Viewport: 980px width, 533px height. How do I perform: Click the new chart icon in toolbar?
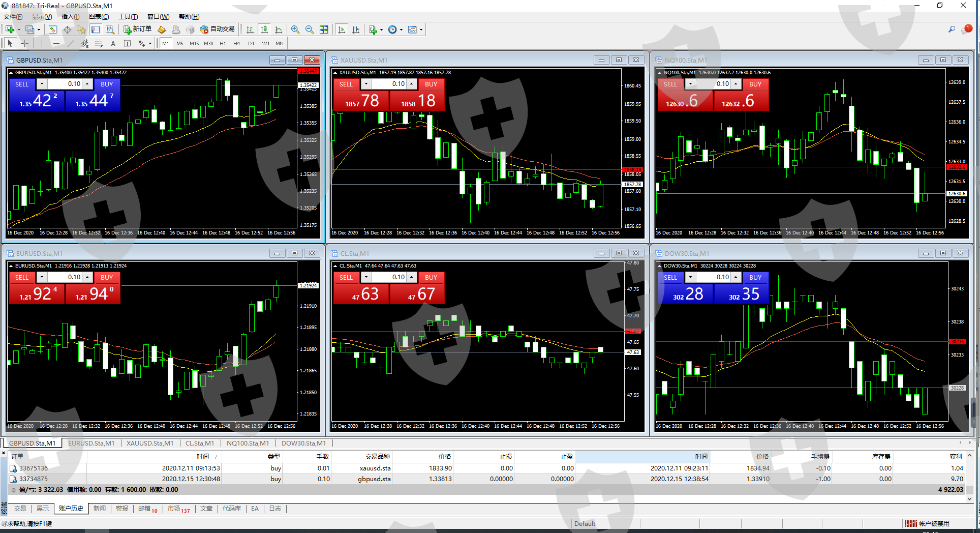pos(10,29)
